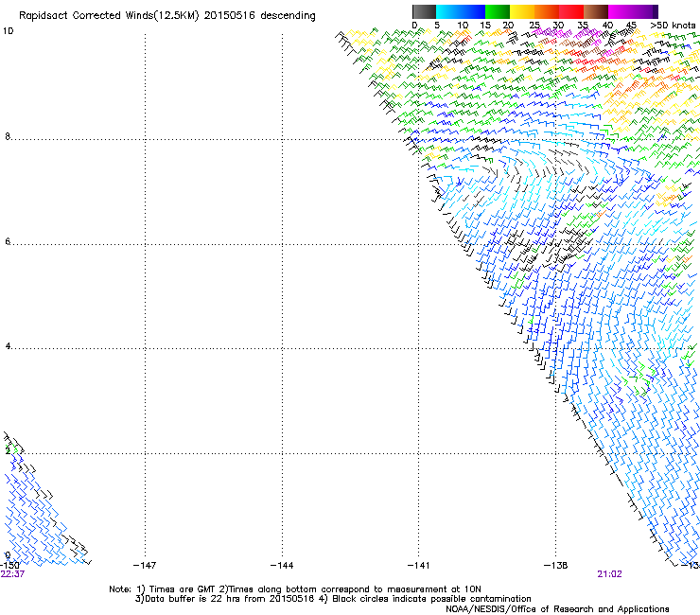
Task: Click the brown 35-40 knots color band
Action: [x=596, y=11]
